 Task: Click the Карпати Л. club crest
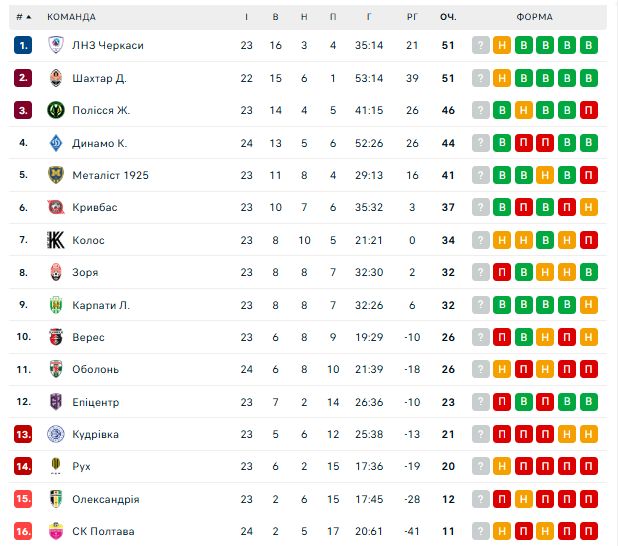click(56, 305)
